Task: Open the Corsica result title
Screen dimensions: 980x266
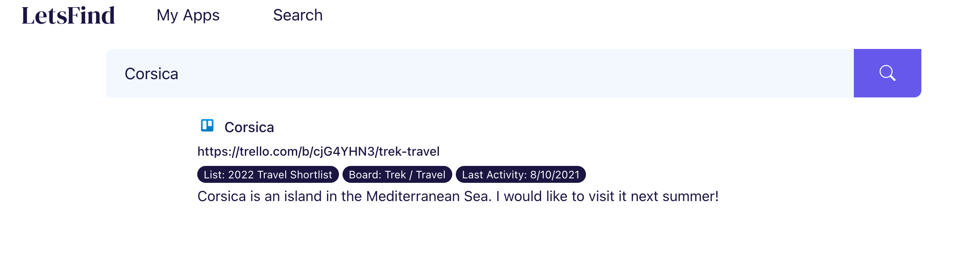Action: (249, 127)
